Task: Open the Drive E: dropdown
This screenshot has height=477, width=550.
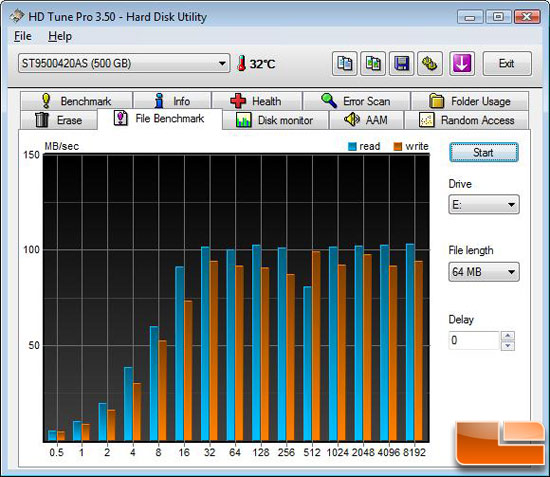Action: point(484,204)
